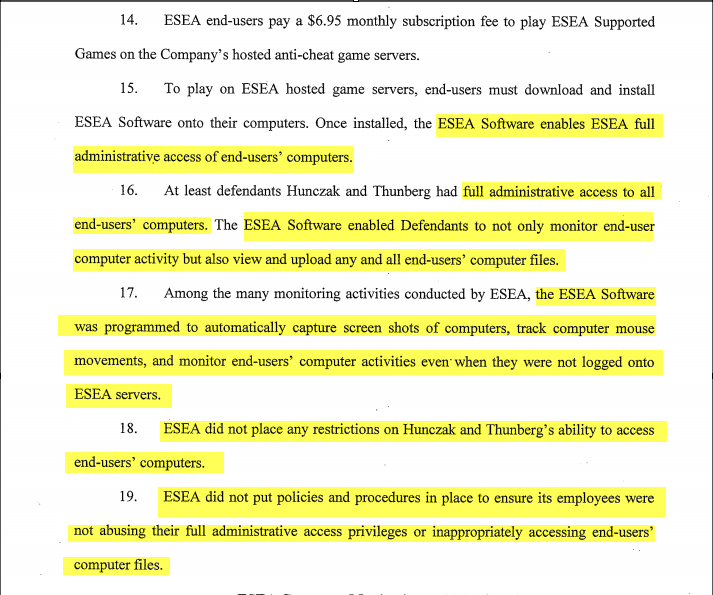Click highlighted line "not abusing their full administrative access privileges"

point(241,531)
